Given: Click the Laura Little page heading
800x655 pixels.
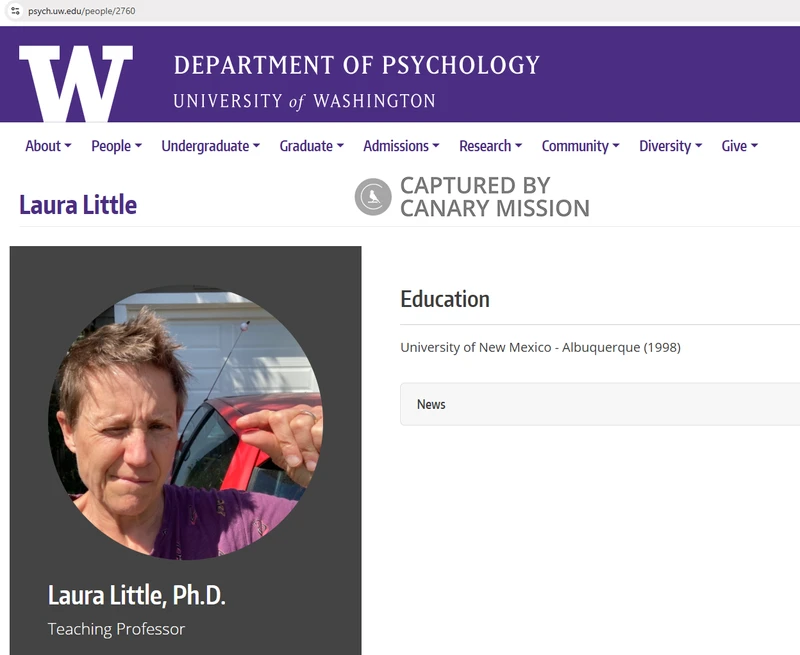Looking at the screenshot, I should click(x=78, y=205).
